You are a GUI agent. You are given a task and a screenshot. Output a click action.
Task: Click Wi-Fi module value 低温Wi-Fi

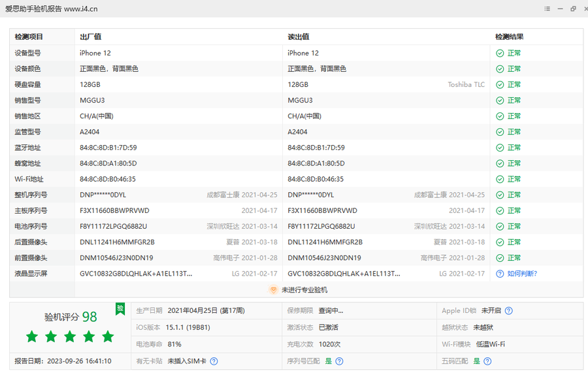491,344
